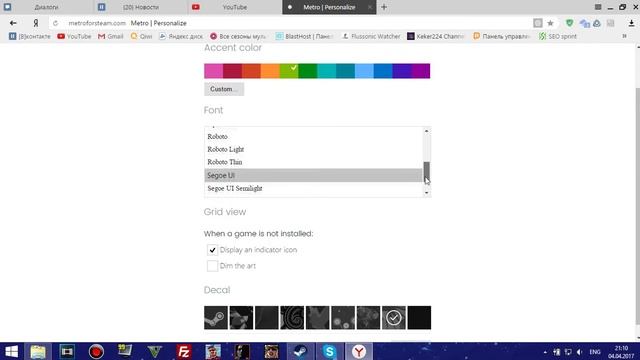Screen dimensions: 640x360
Task: Click the ENG language indicator
Action: [595, 352]
